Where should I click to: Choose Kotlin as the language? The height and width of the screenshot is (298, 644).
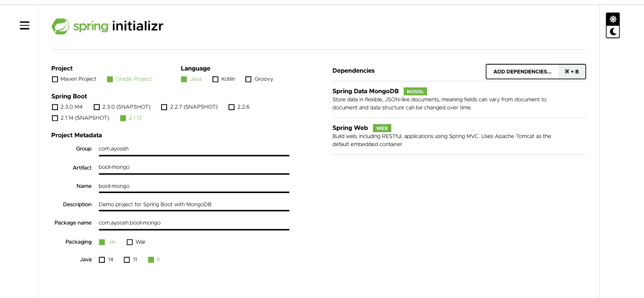point(215,79)
